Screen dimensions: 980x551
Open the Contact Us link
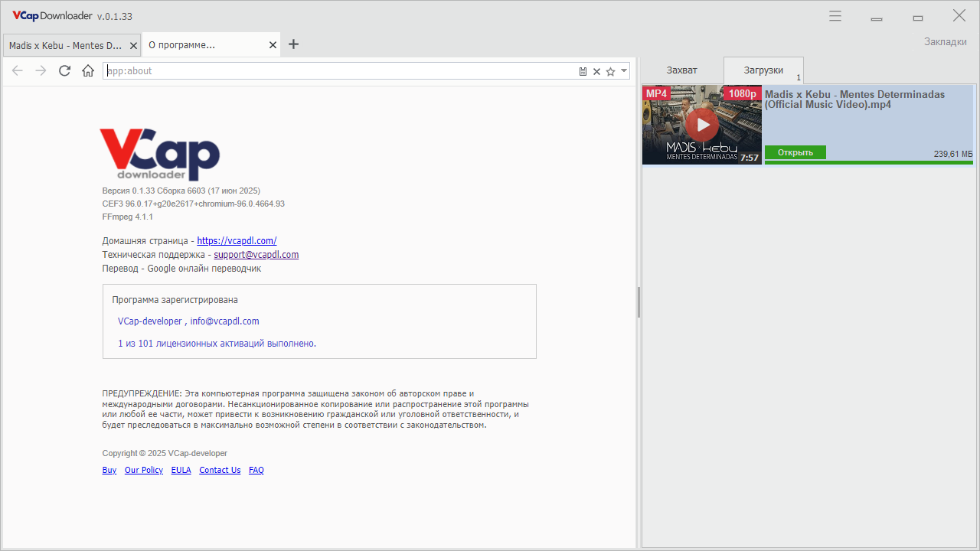[220, 470]
